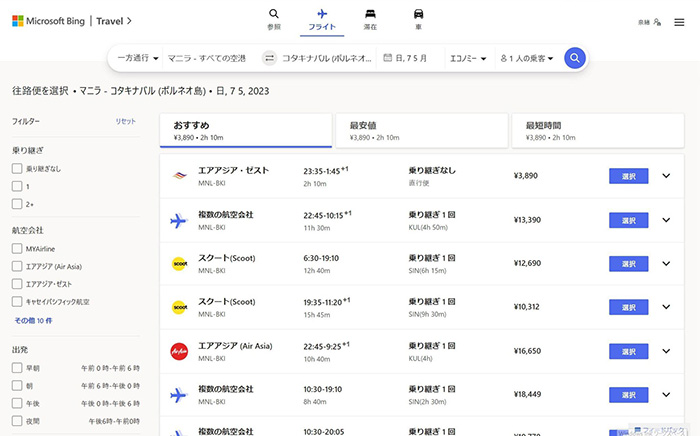Click the KUL(4h 50m) layover text
Viewport: 700px width, 436px height.
tap(428, 228)
